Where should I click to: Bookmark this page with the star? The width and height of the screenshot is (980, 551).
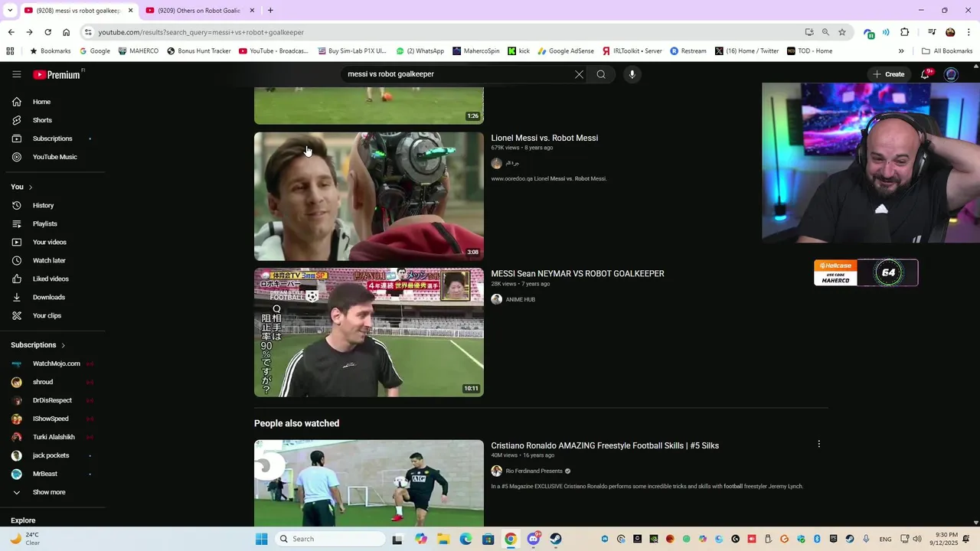[842, 32]
